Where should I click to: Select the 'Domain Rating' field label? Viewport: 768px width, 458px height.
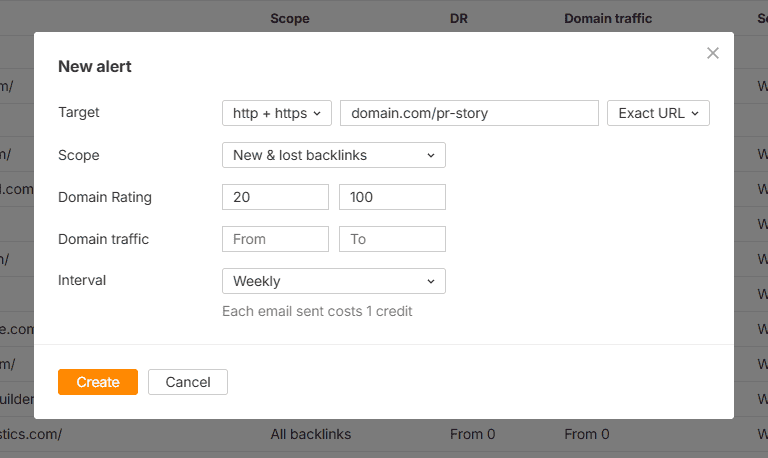(x=105, y=197)
